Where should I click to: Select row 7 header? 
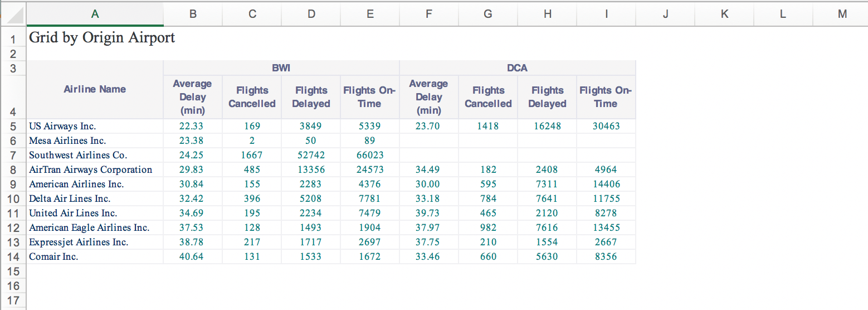click(x=13, y=155)
